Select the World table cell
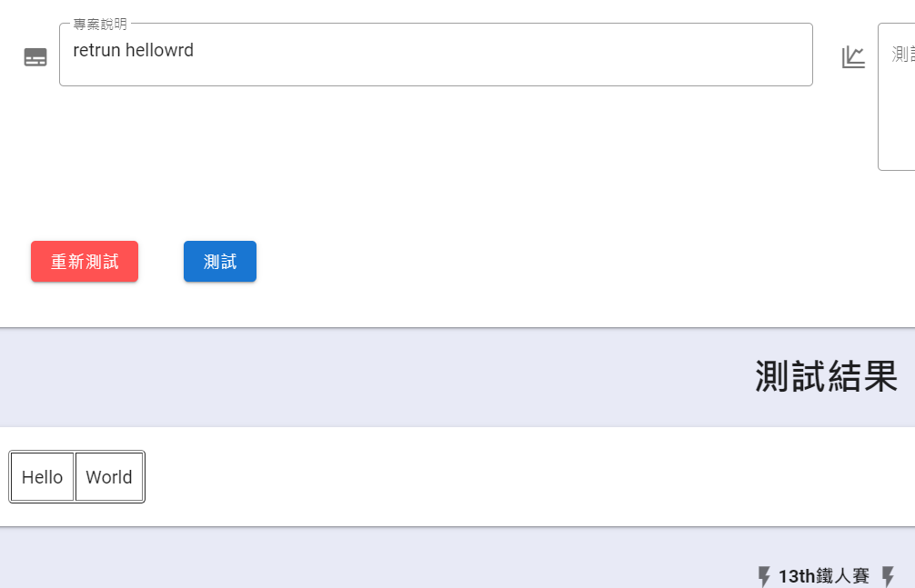Image resolution: width=915 pixels, height=588 pixels. (x=109, y=476)
